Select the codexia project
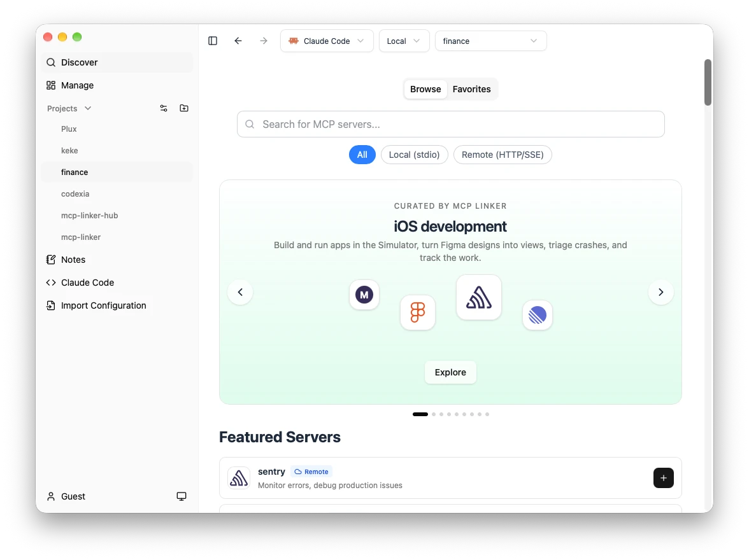Image resolution: width=749 pixels, height=560 pixels. coord(117,194)
